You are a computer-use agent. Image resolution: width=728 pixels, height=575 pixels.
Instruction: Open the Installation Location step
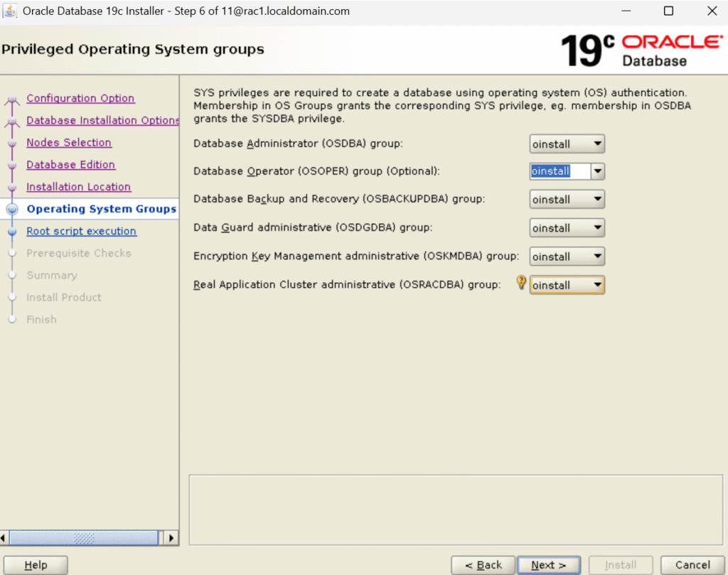pos(78,187)
